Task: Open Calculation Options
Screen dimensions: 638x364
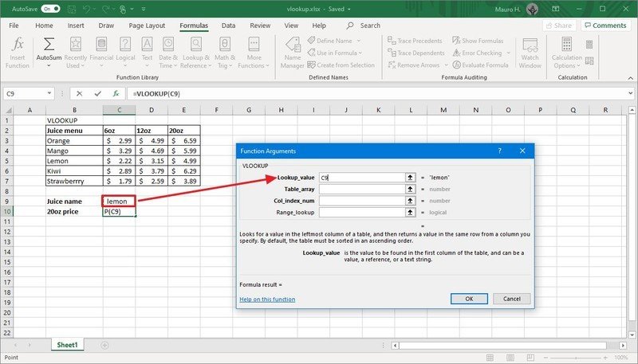Action: (567, 53)
